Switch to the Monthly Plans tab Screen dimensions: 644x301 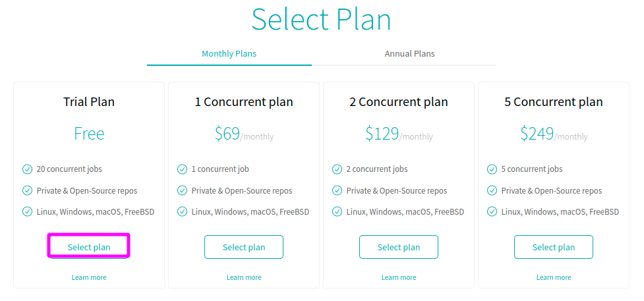pos(229,54)
